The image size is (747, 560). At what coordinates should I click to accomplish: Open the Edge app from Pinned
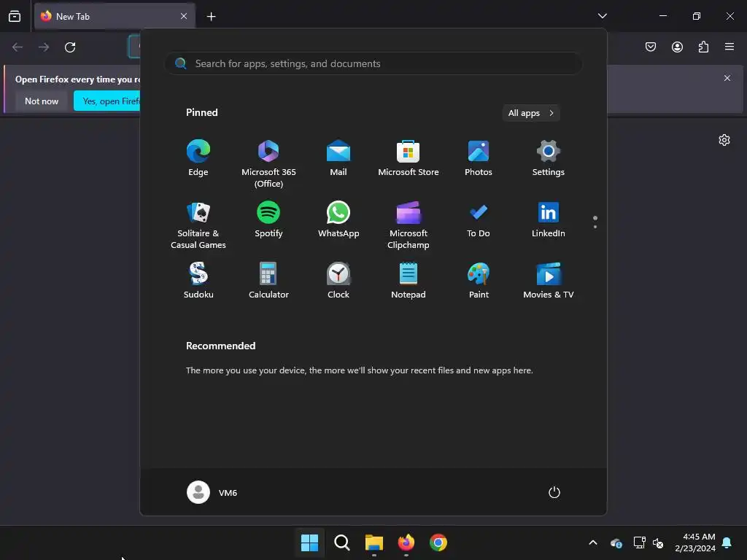198,158
